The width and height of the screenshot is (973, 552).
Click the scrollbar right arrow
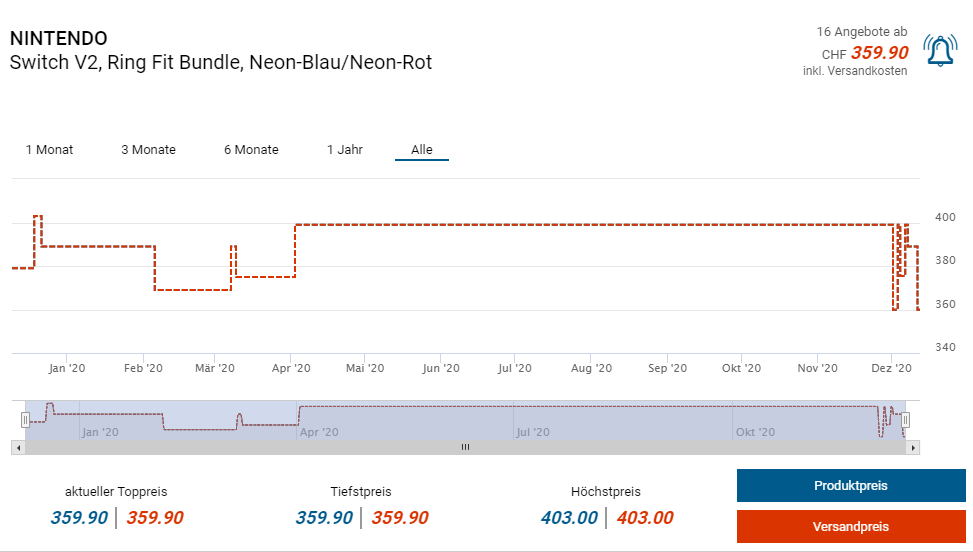pos(912,447)
